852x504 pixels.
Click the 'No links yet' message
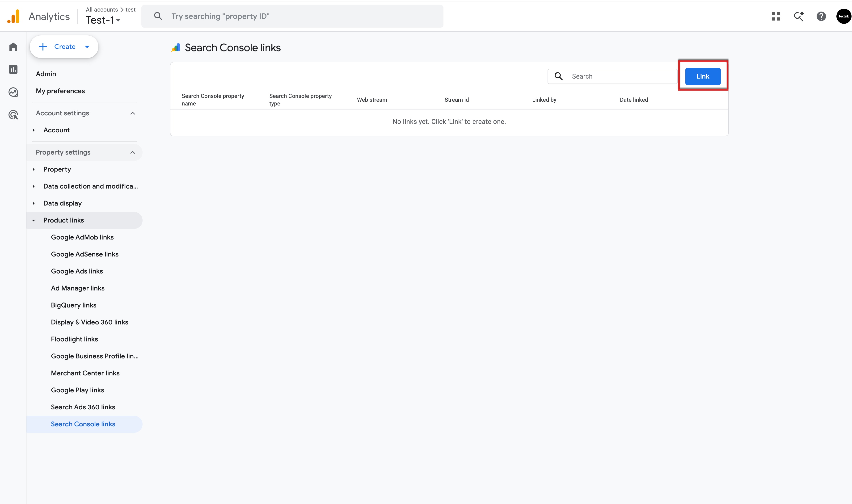(x=449, y=122)
